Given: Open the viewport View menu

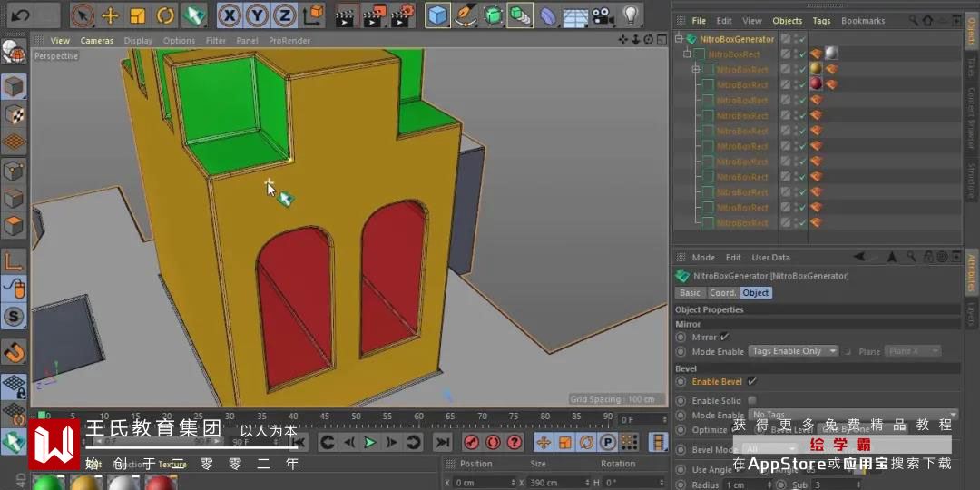Looking at the screenshot, I should click(x=60, y=41).
